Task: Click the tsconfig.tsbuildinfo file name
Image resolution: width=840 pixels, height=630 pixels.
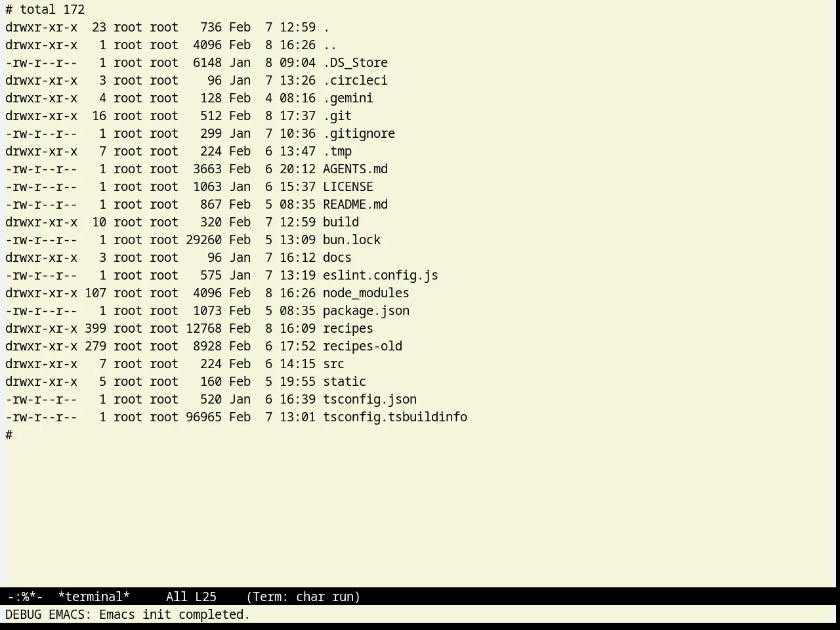Action: (395, 417)
